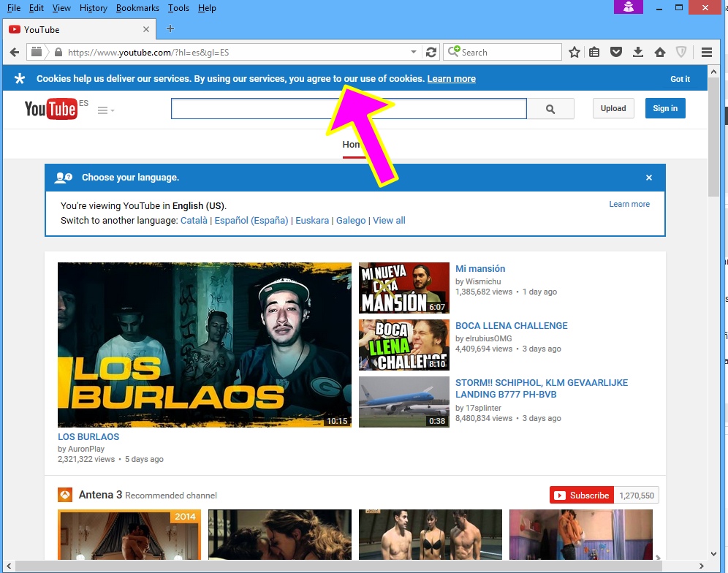This screenshot has width=728, height=573.
Task: Click the horizontal scrollbar left arrow
Action: [9, 566]
